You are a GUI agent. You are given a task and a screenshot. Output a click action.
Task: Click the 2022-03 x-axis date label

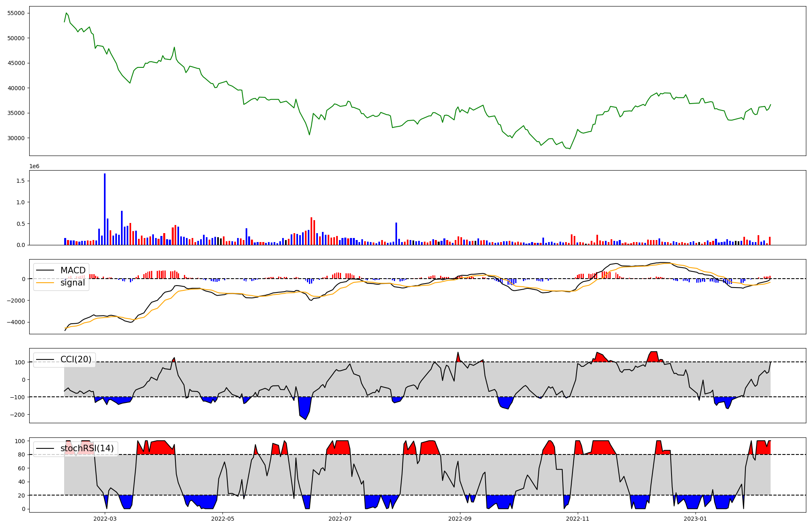(x=105, y=519)
